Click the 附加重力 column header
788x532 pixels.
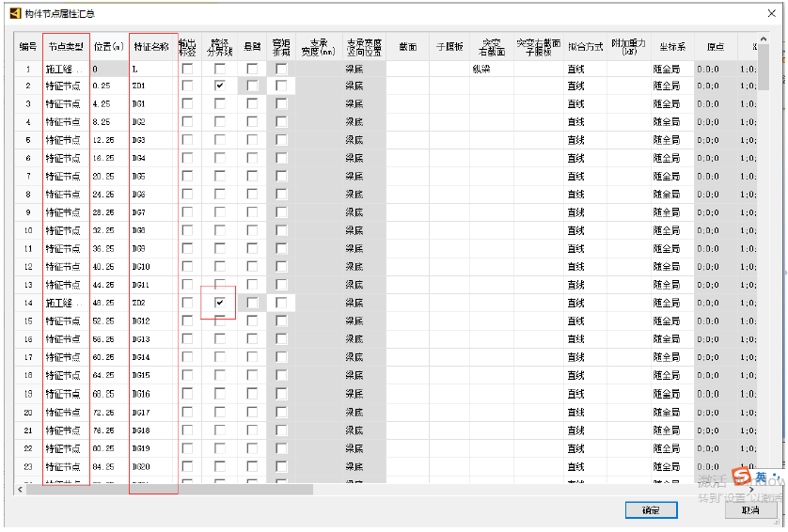point(629,47)
